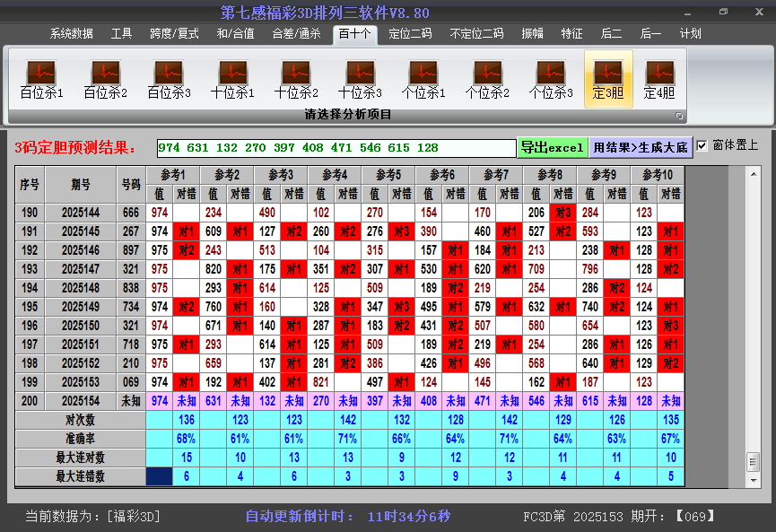This screenshot has width=776, height=532.
Task: Switch to the 特征 tab
Action: 571,34
